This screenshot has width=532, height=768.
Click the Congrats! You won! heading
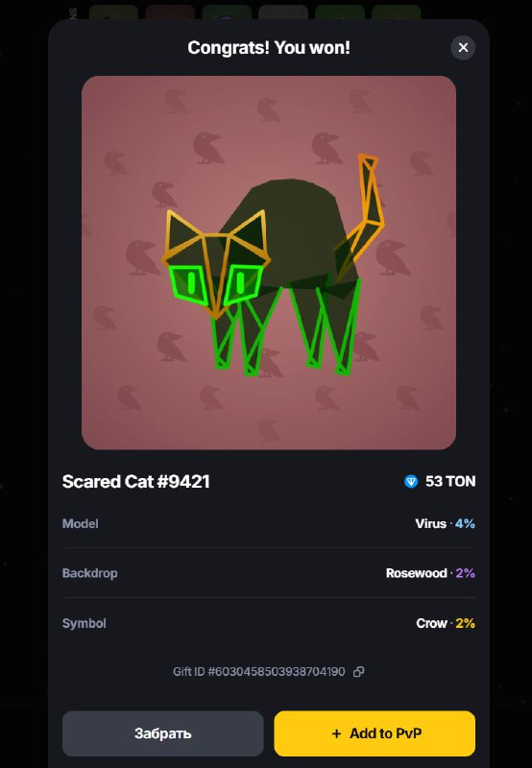pyautogui.click(x=269, y=47)
